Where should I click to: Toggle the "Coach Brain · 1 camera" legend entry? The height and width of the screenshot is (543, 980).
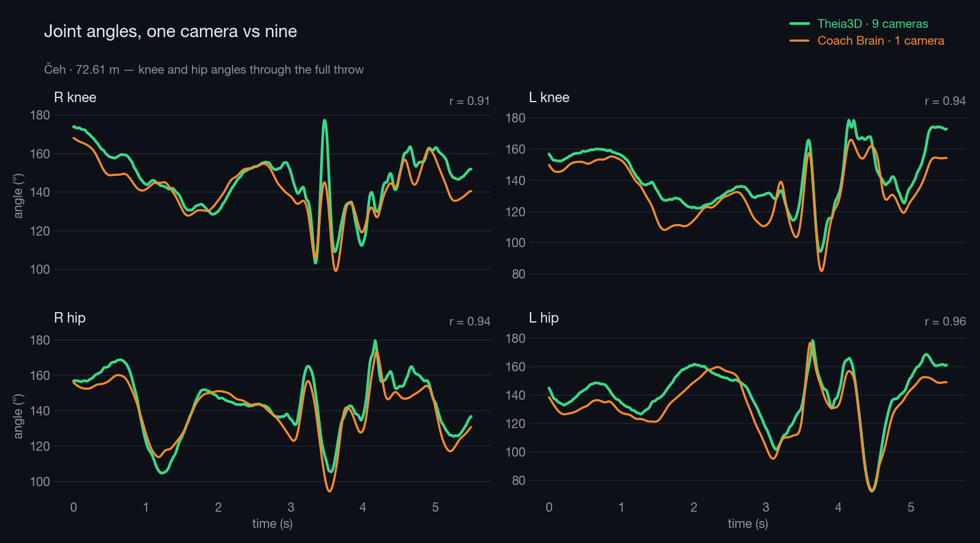pos(867,41)
